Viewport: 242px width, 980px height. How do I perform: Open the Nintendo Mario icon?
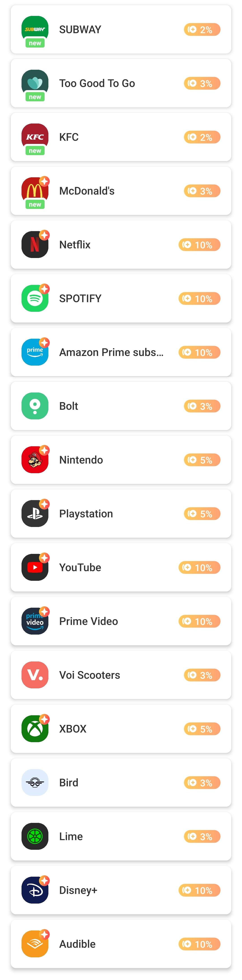tap(35, 460)
